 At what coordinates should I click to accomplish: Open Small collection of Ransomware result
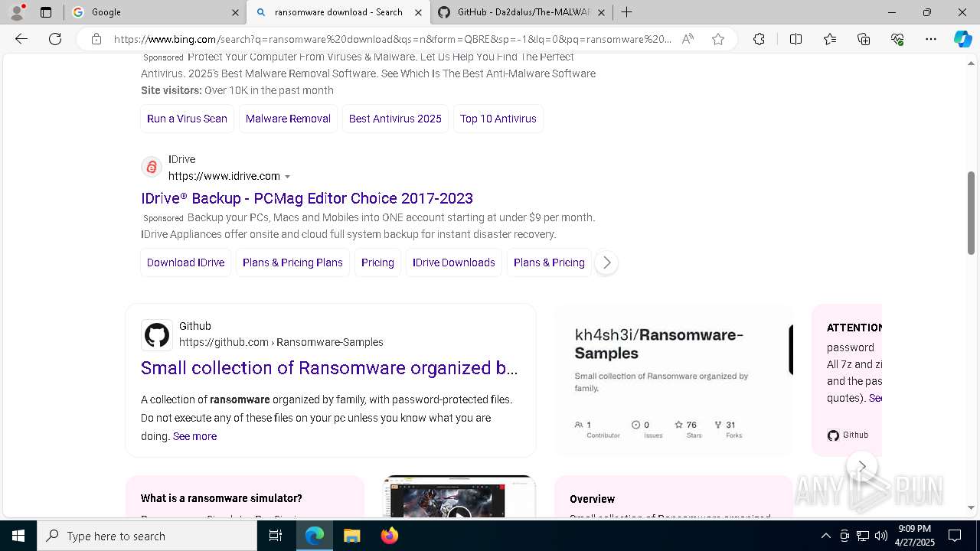(x=329, y=368)
